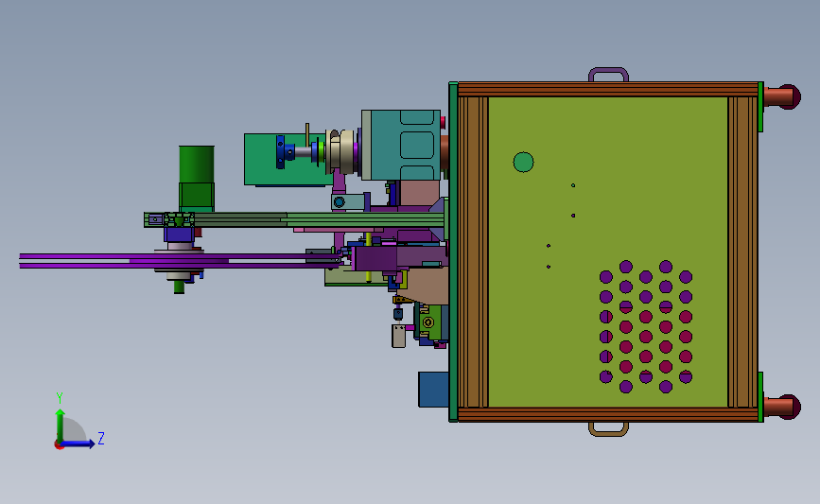This screenshot has height=504, width=820.
Task: Select the large olive cabinet panel
Action: (608, 252)
